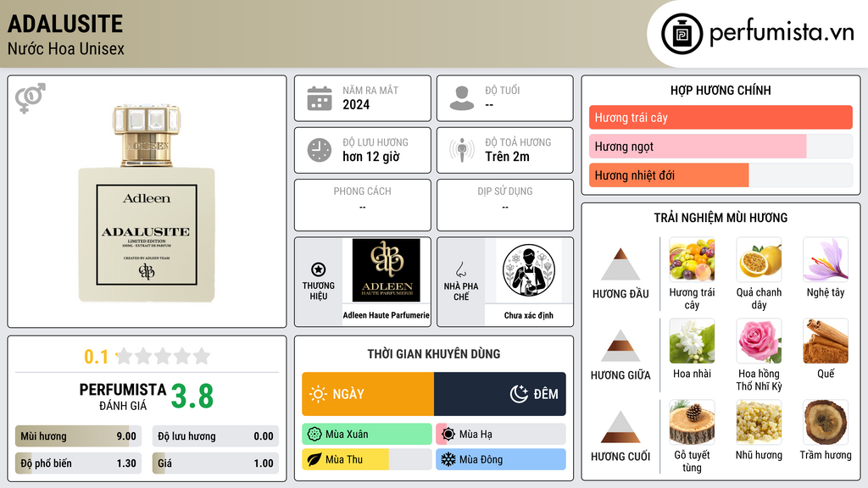Click the Độ lưu hương 0.00 rating bar
The height and width of the screenshot is (488, 868).
[x=215, y=436]
